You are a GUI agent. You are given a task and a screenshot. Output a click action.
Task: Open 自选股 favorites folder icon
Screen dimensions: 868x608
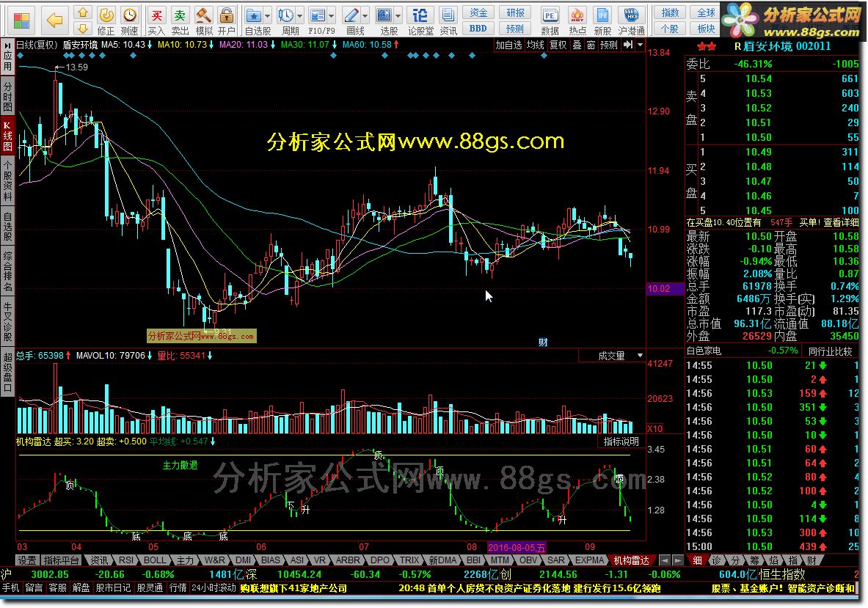coord(254,15)
